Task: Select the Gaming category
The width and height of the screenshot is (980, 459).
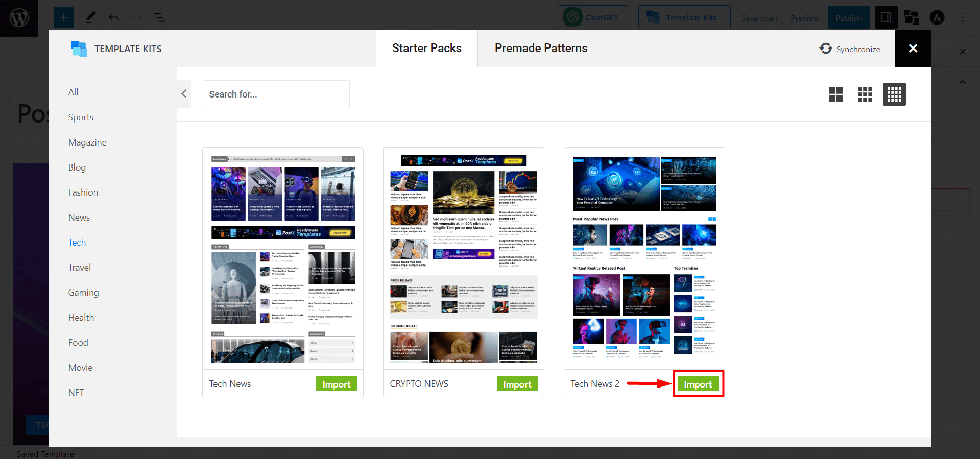Action: click(83, 293)
